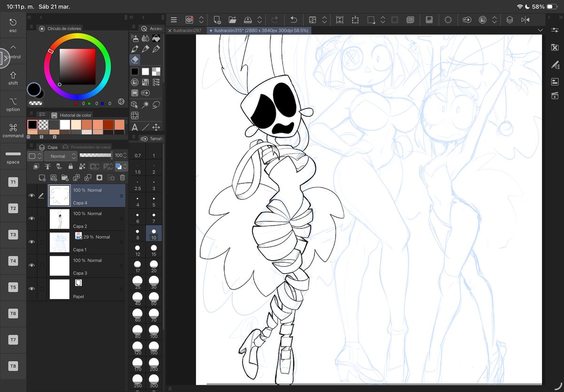Image resolution: width=564 pixels, height=392 pixels.
Task: Tap the T1 shortcut button
Action: point(13,182)
